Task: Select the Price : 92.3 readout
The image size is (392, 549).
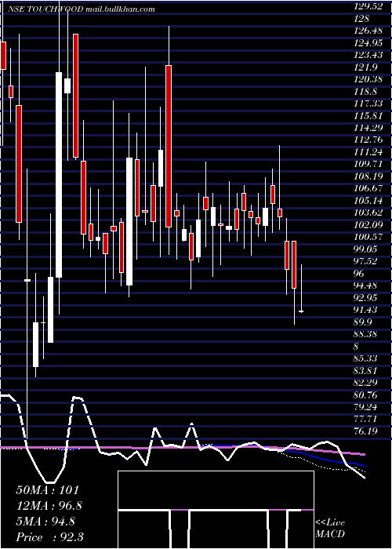Action: [x=50, y=537]
